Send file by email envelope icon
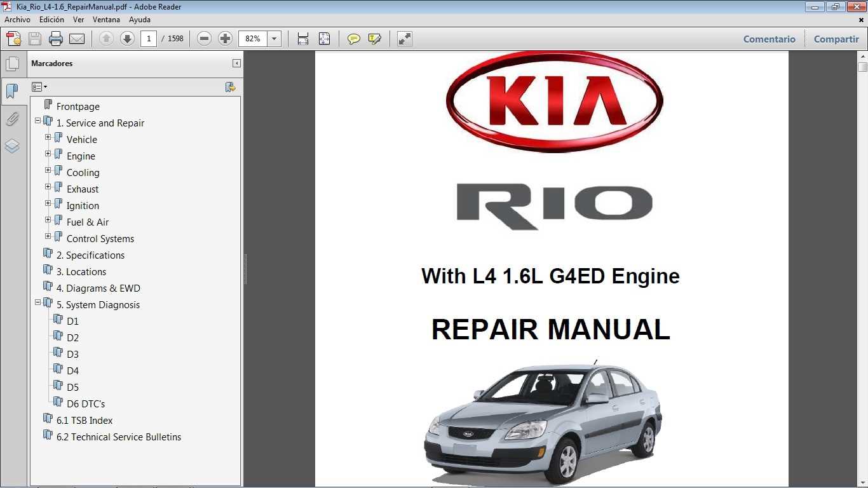 [x=77, y=39]
